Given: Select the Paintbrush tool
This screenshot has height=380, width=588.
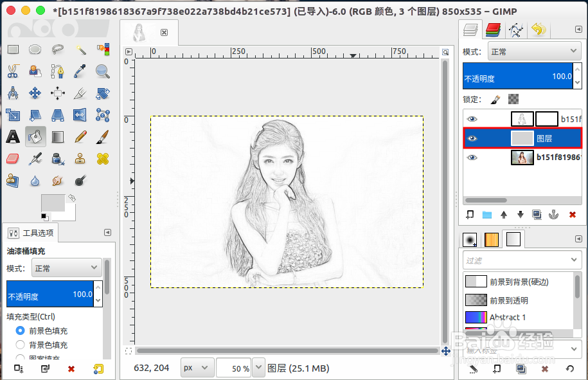Looking at the screenshot, I should pos(103,137).
